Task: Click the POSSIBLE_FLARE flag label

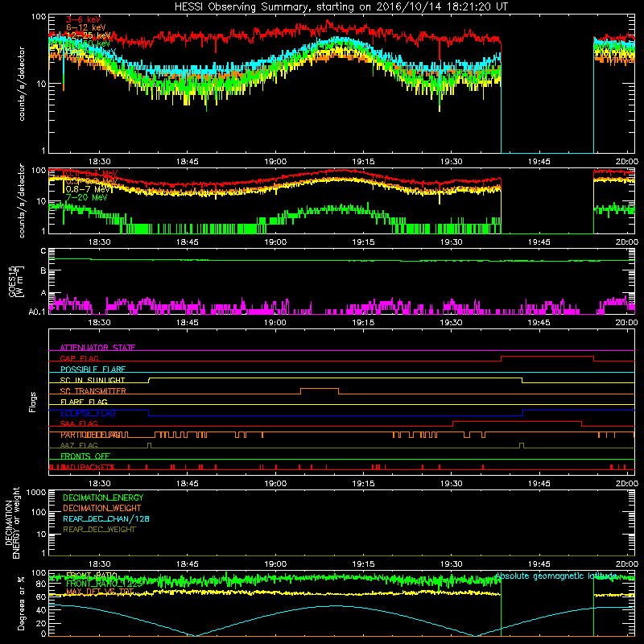Action: tap(93, 369)
